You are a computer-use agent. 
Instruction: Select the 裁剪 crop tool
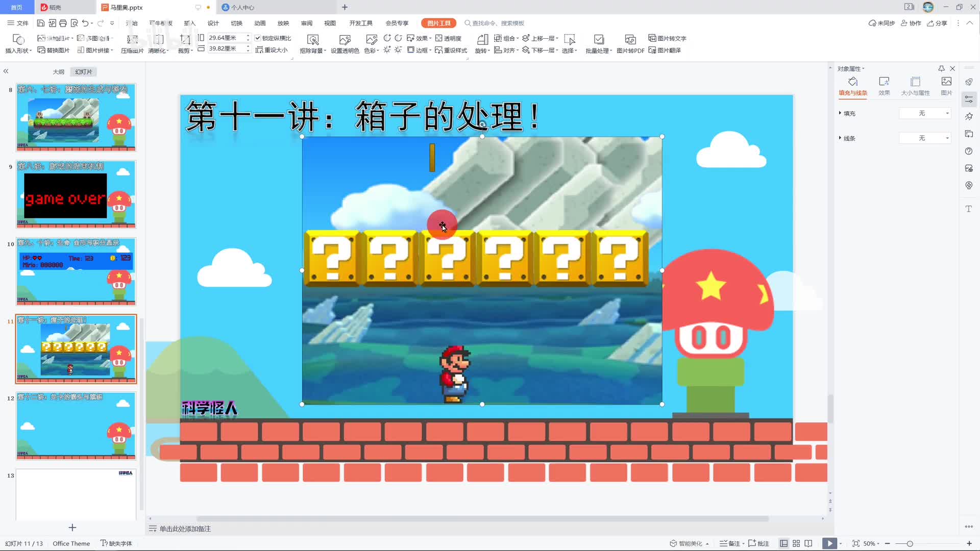tap(184, 44)
